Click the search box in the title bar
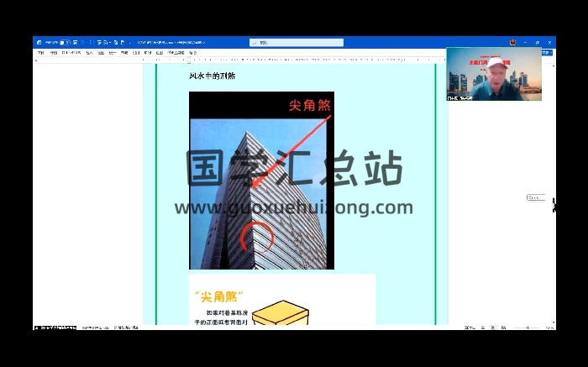The image size is (588, 367). click(297, 42)
